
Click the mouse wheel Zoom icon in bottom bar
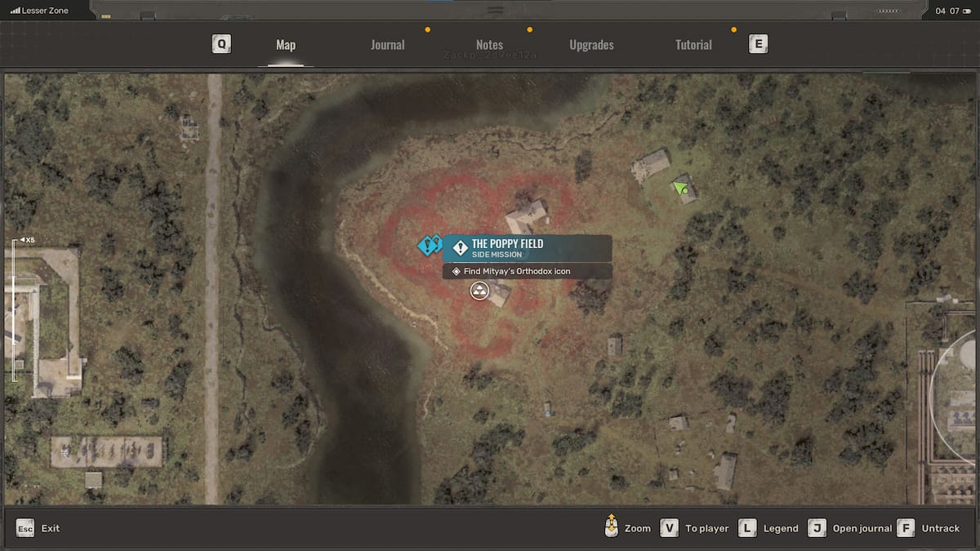[x=611, y=527]
